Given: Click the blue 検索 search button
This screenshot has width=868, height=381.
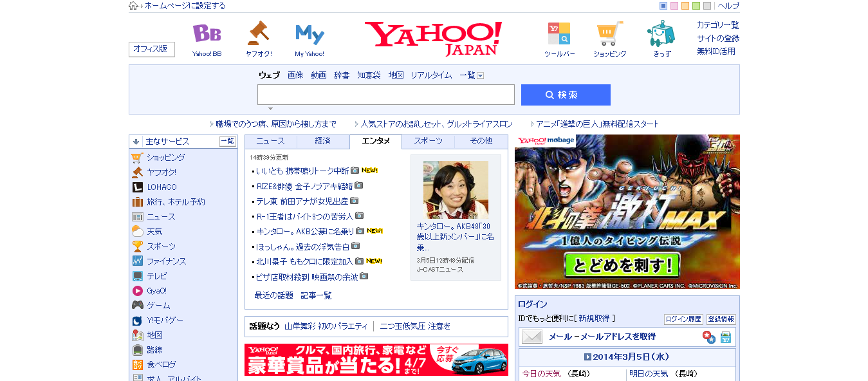Looking at the screenshot, I should click(x=566, y=95).
